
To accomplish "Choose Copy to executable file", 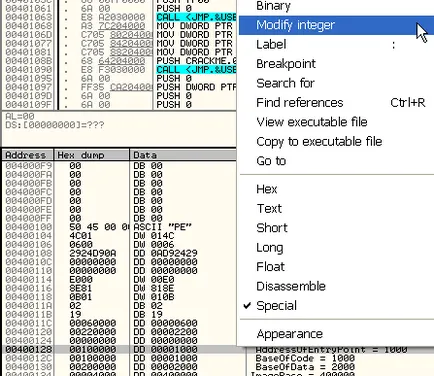I will pos(336,141).
